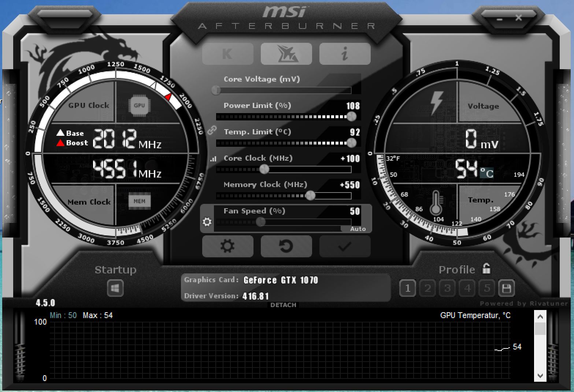Select profile slot 2
The width and height of the screenshot is (574, 392).
pos(427,288)
